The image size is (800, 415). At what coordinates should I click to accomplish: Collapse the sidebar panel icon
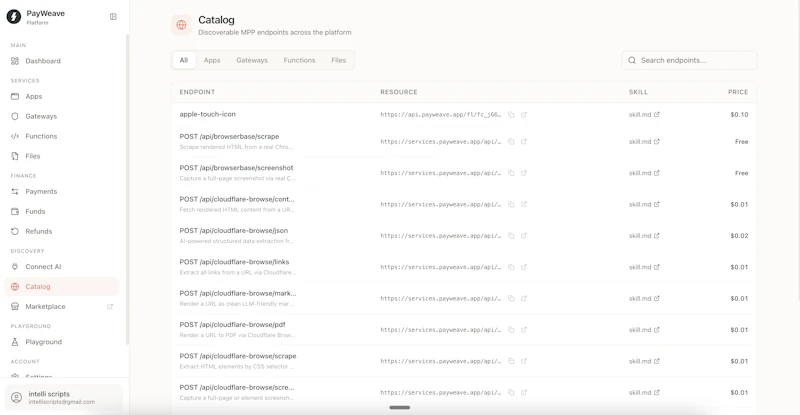113,17
